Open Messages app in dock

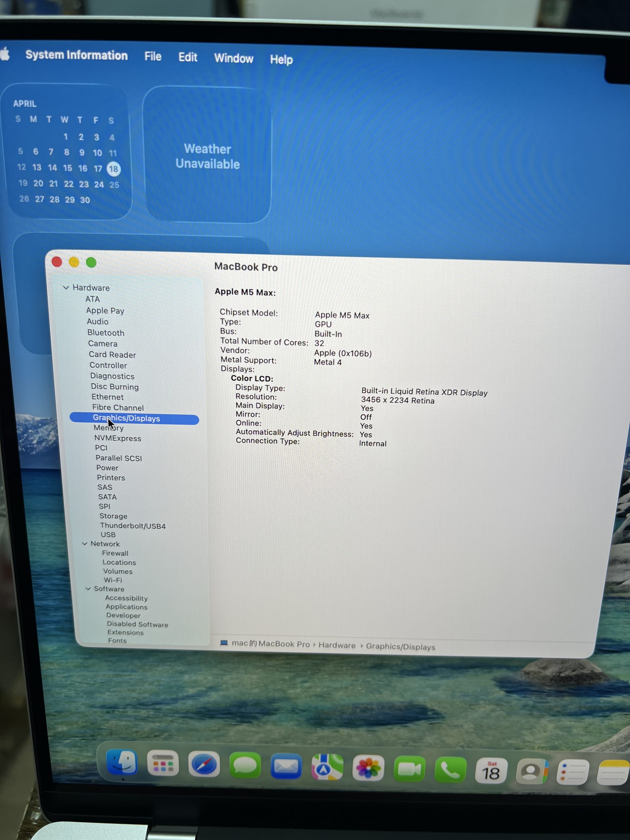245,765
